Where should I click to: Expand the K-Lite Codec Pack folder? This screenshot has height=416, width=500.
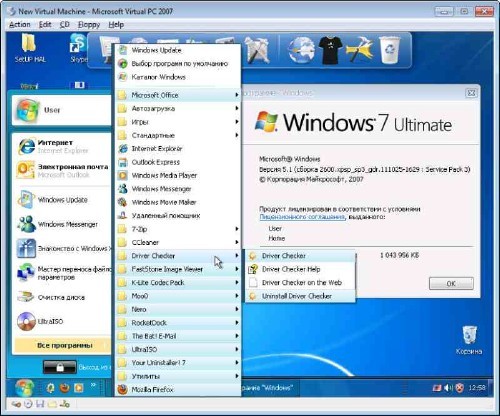tap(178, 282)
